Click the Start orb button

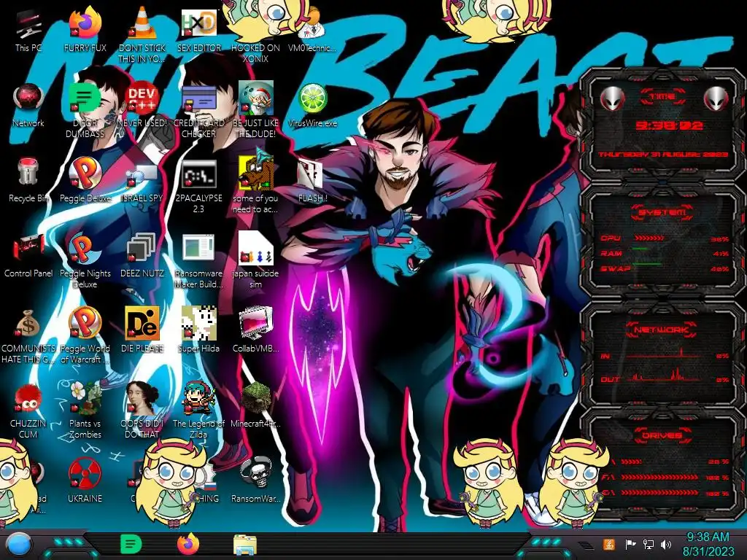click(x=19, y=545)
